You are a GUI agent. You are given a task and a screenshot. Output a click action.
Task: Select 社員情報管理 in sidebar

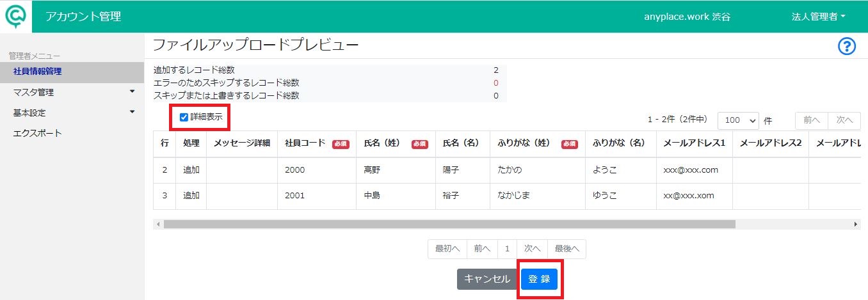pyautogui.click(x=72, y=72)
